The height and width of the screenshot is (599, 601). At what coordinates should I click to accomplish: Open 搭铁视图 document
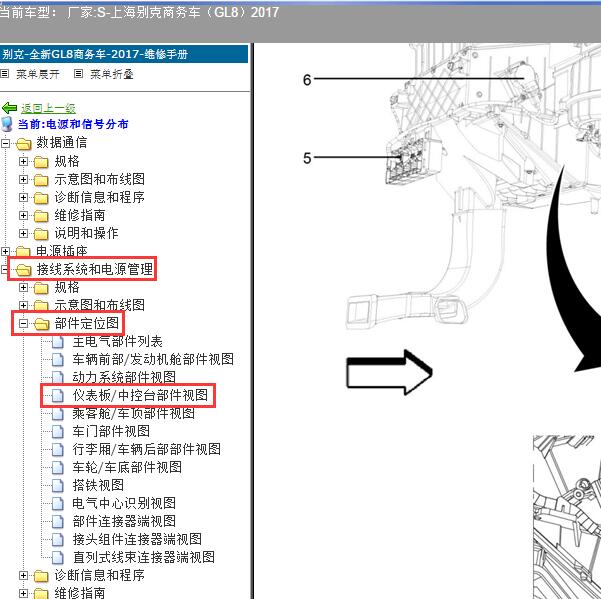98,485
